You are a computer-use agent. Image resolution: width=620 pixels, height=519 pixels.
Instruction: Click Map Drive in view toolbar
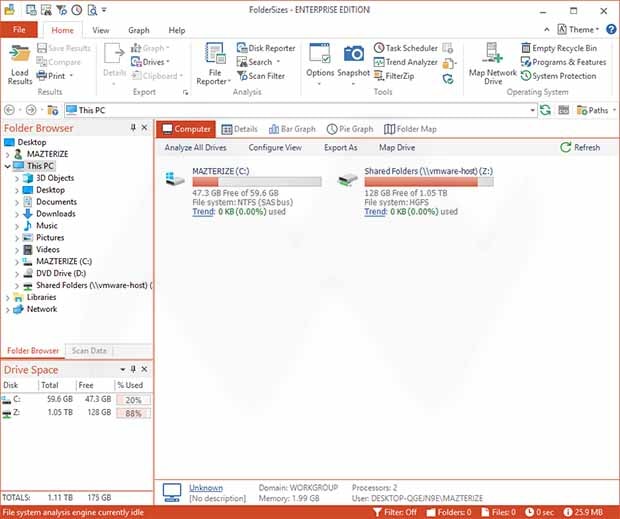397,147
